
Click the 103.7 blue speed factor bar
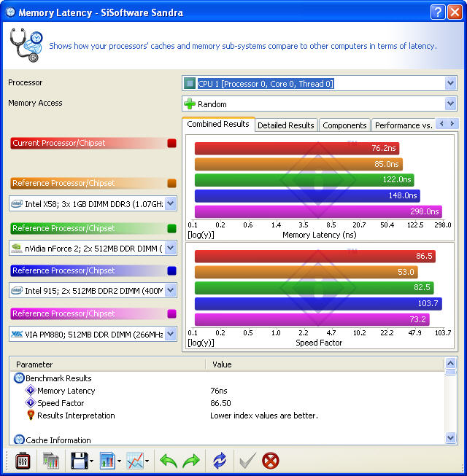(x=318, y=303)
